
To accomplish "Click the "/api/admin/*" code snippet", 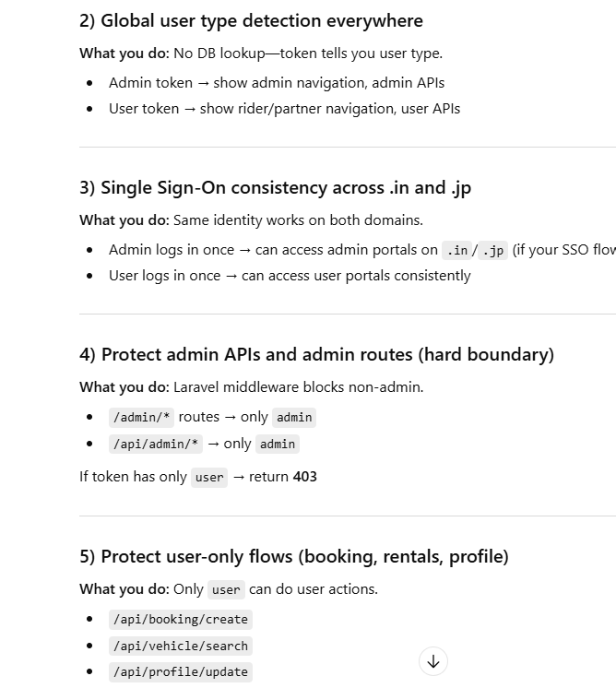I will (x=156, y=445).
